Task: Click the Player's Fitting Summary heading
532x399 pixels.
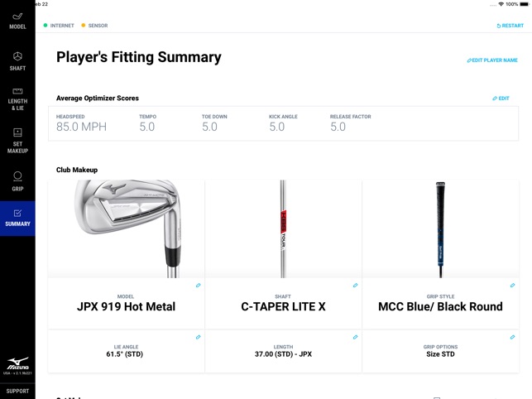Action: [139, 57]
